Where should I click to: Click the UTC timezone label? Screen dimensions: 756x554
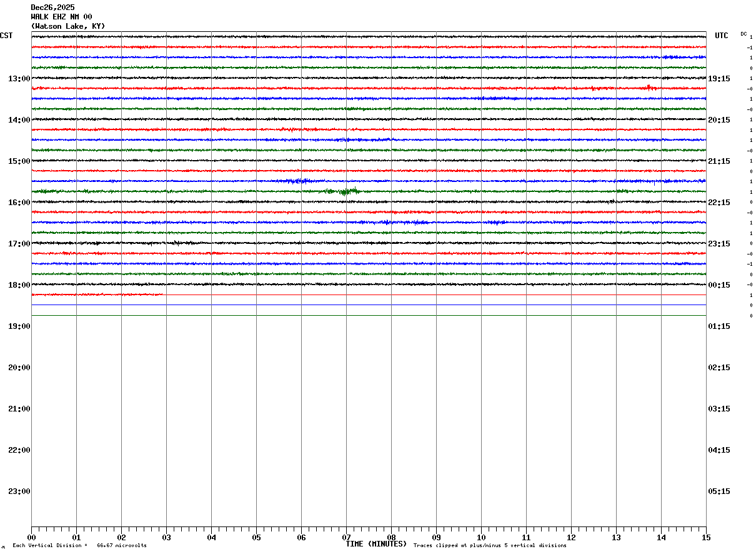pyautogui.click(x=722, y=36)
